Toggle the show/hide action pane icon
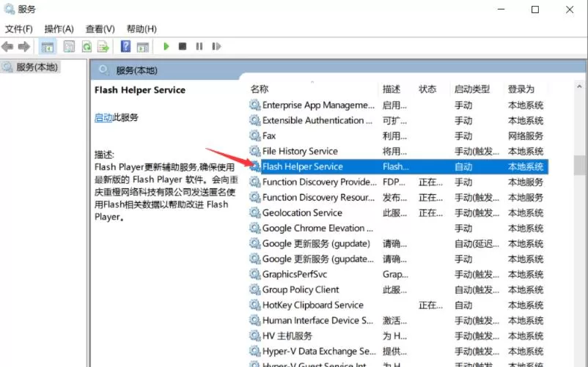The width and height of the screenshot is (588, 367). click(x=143, y=47)
